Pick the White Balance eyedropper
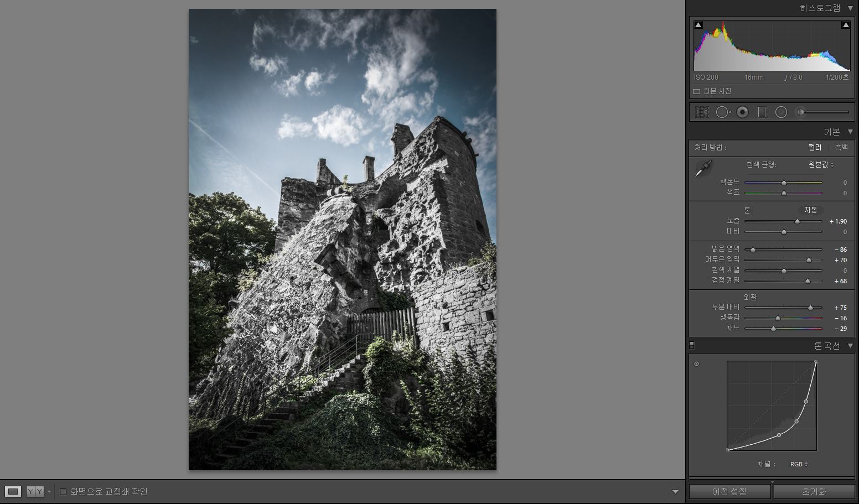 pos(703,168)
